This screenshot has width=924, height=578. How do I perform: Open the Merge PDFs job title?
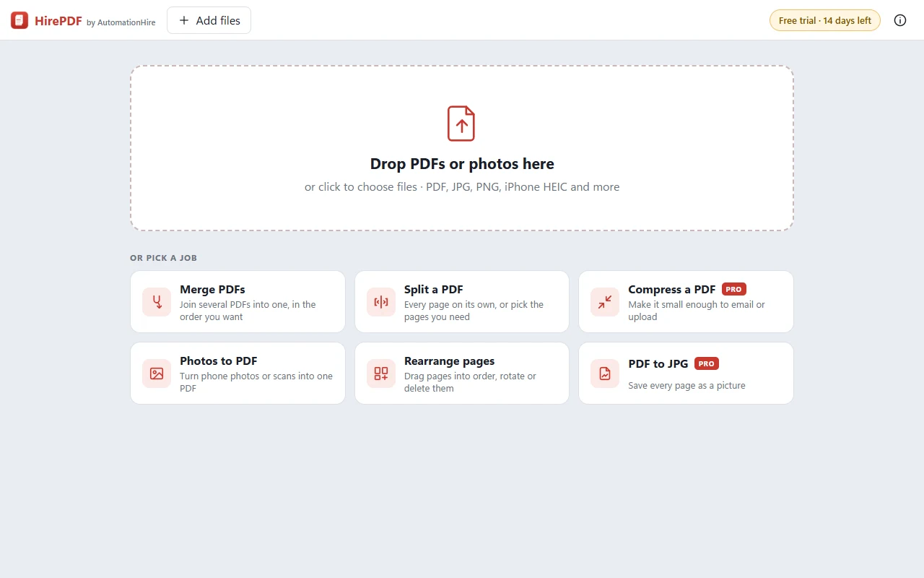[212, 290]
